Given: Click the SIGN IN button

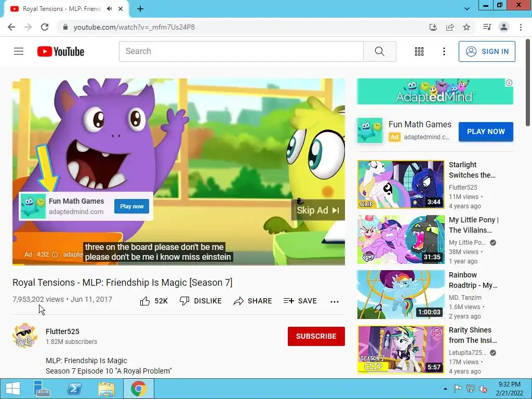Looking at the screenshot, I should [487, 51].
